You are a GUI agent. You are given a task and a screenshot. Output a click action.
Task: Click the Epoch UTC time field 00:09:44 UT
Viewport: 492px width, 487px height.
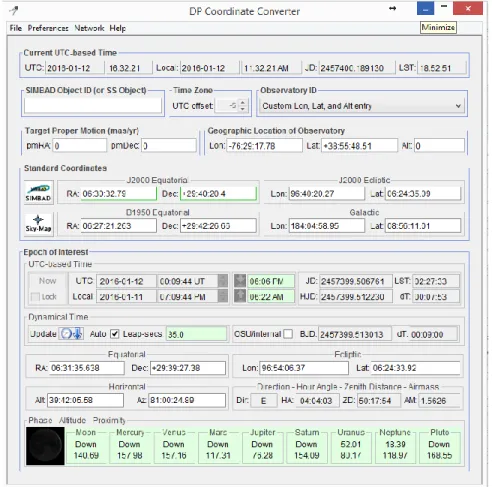click(x=187, y=281)
